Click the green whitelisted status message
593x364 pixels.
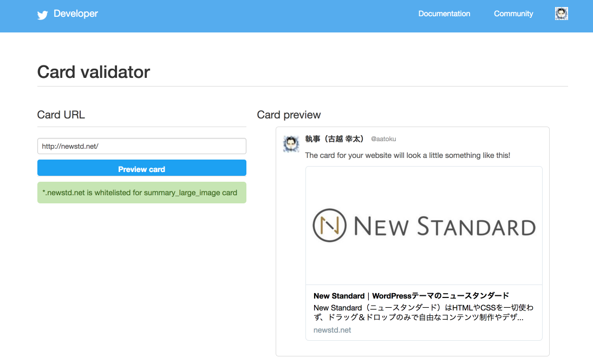142,193
